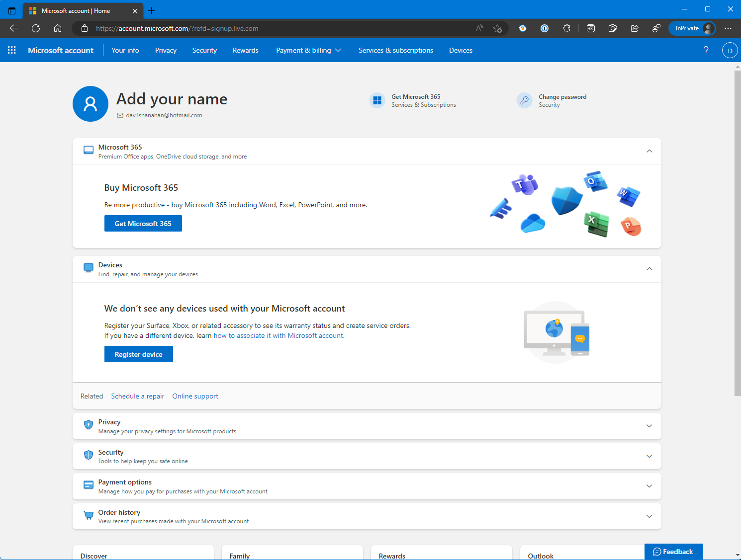Click the Get Microsoft 365 button

143,224
